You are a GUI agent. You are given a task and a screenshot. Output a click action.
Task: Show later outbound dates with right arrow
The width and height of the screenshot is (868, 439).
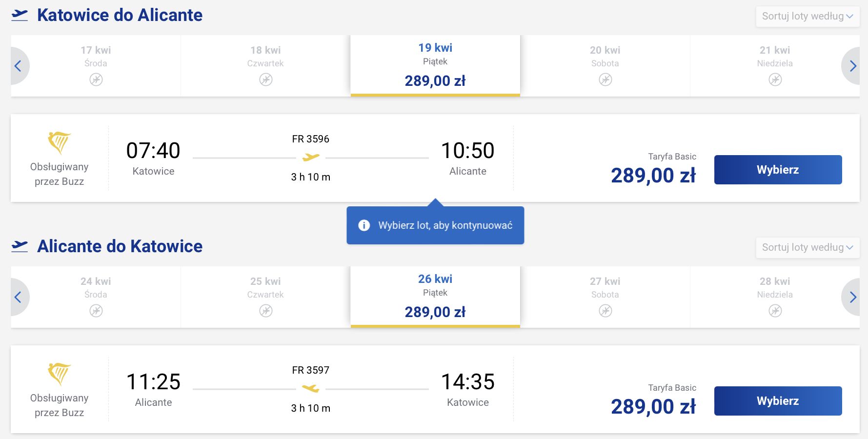pyautogui.click(x=852, y=66)
